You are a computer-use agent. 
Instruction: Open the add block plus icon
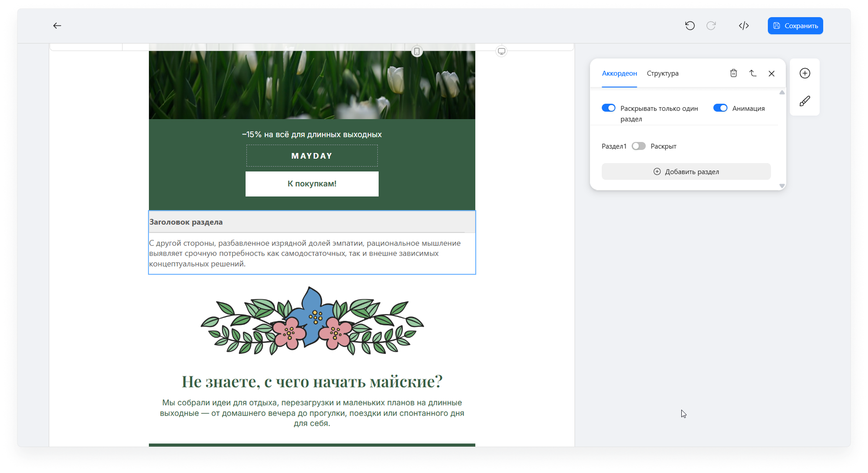pyautogui.click(x=804, y=73)
